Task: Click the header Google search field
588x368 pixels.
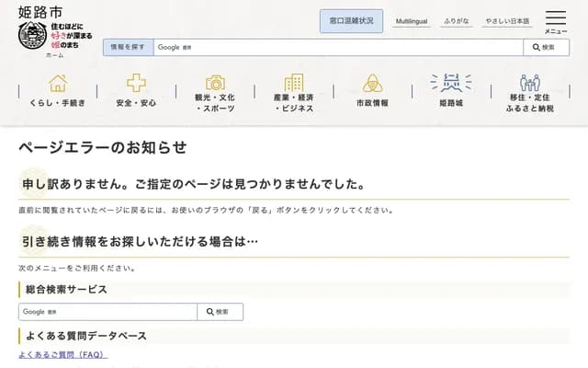Action: click(337, 47)
